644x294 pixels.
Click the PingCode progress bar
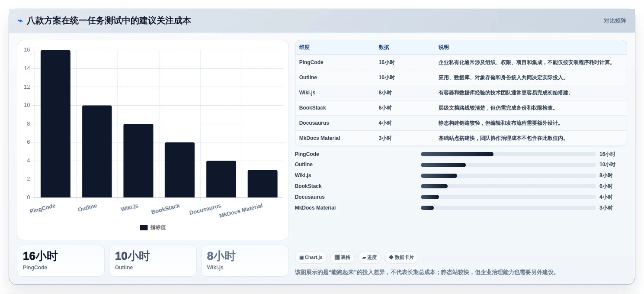point(508,154)
